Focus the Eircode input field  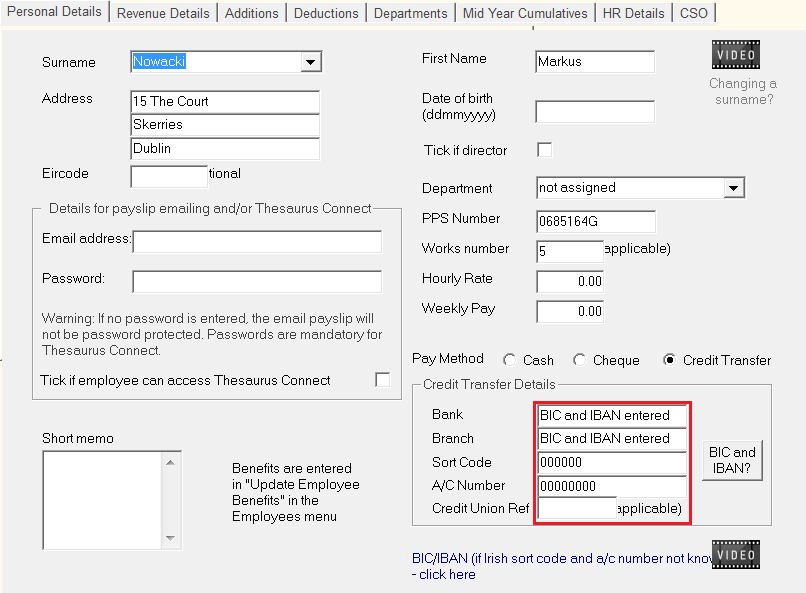tap(169, 176)
